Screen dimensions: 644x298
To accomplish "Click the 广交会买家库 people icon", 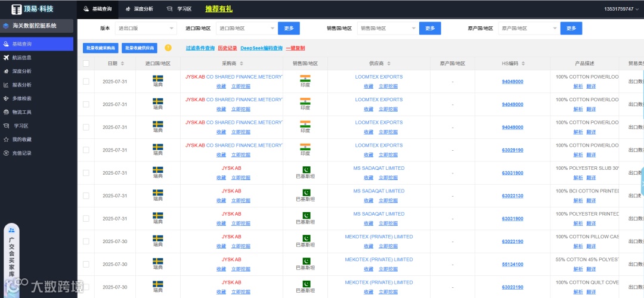I will [11, 230].
